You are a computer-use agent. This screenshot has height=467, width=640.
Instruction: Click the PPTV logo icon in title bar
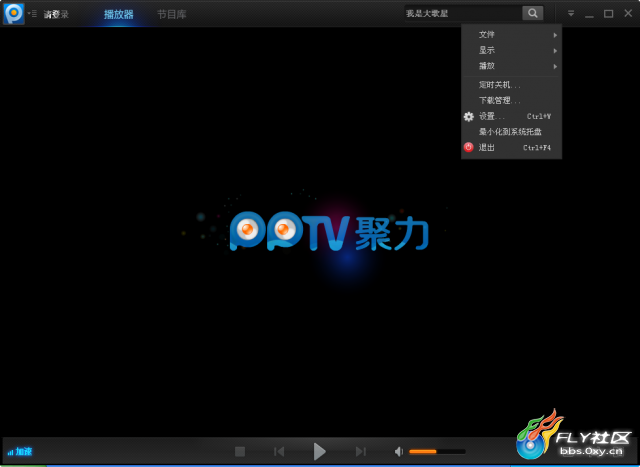14,13
